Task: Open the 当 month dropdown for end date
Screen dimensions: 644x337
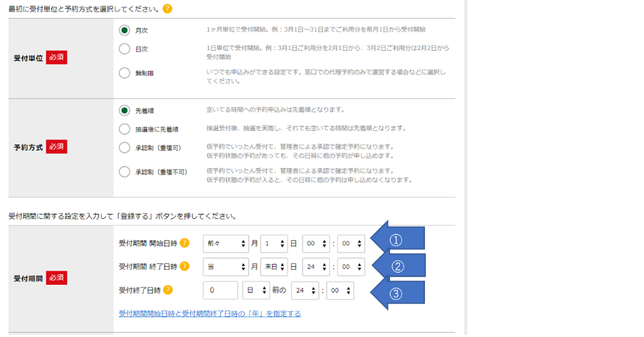Action: click(x=225, y=267)
